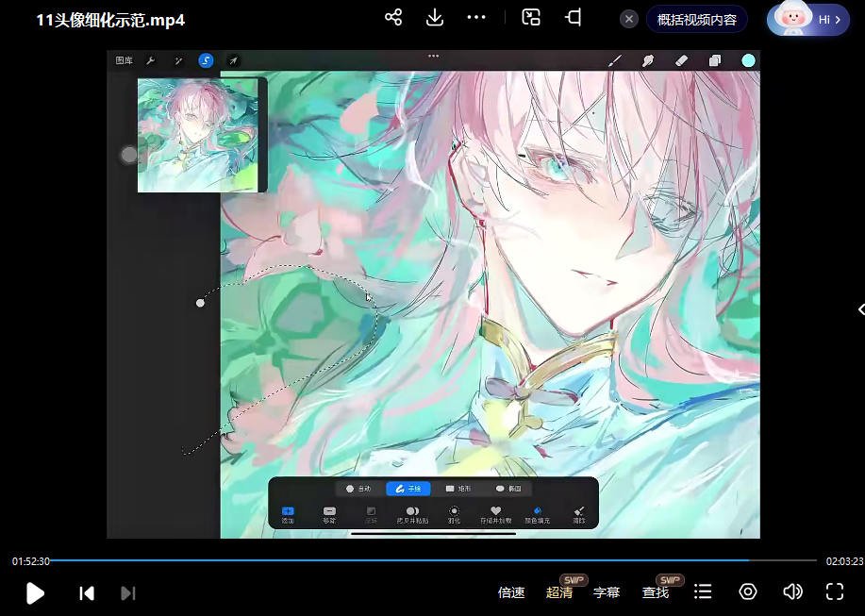Toggle the 添加 (Add) selection mode
This screenshot has height=616, width=865.
pyautogui.click(x=288, y=514)
